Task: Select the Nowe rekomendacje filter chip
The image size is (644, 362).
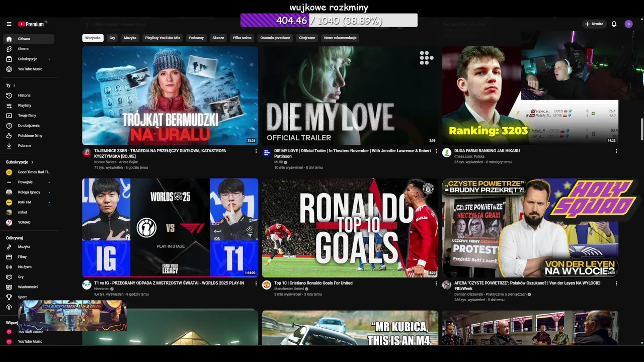Action: click(x=340, y=38)
